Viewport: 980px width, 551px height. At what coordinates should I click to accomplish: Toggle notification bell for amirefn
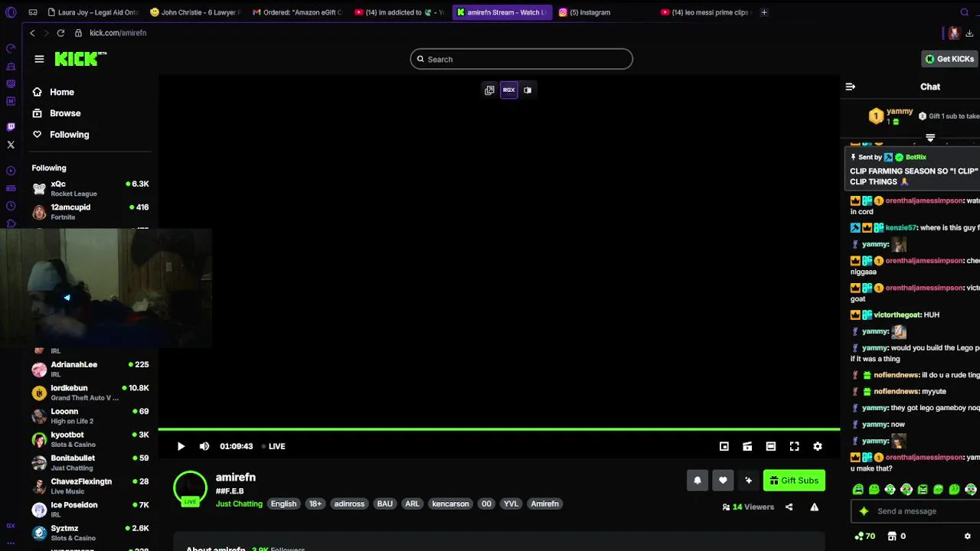tap(697, 481)
